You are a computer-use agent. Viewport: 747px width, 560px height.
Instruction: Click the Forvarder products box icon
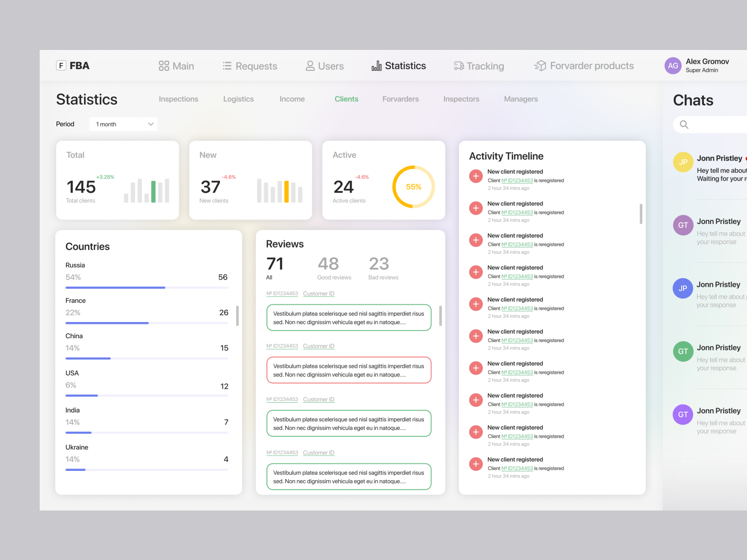click(x=540, y=66)
